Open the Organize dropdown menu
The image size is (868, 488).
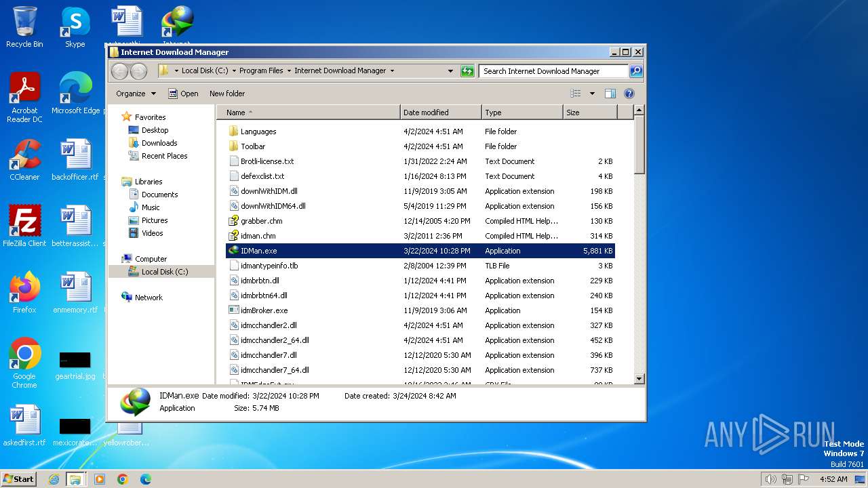[x=136, y=94]
